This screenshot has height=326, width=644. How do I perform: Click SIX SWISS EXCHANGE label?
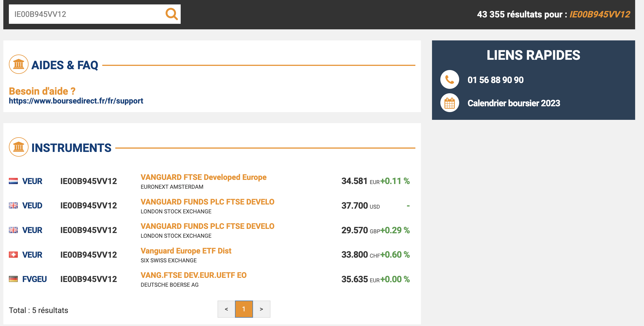168,260
